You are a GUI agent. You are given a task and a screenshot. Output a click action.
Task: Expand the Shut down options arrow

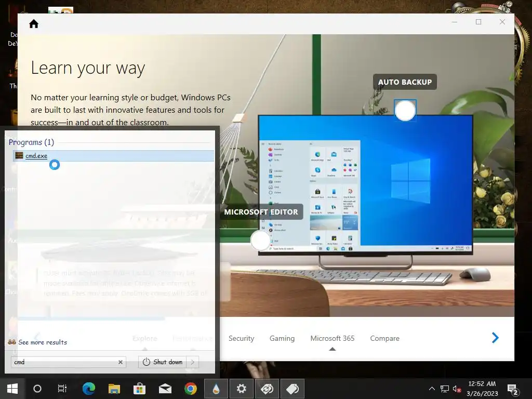tap(193, 362)
